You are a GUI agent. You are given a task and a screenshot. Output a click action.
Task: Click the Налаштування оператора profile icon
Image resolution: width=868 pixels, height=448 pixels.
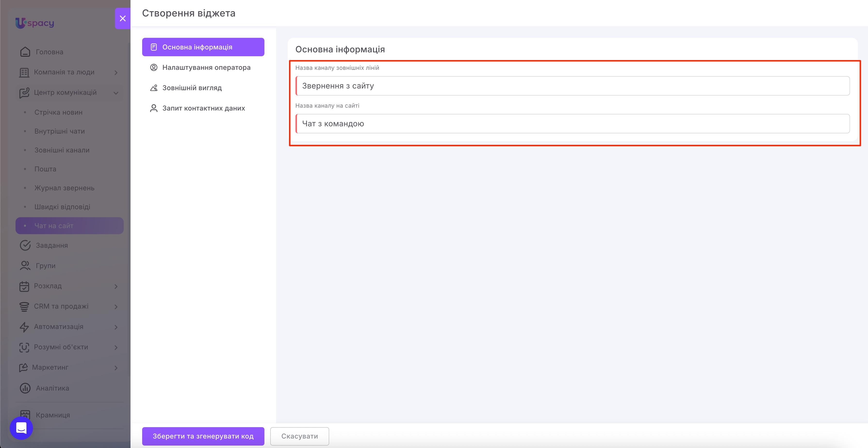(154, 67)
